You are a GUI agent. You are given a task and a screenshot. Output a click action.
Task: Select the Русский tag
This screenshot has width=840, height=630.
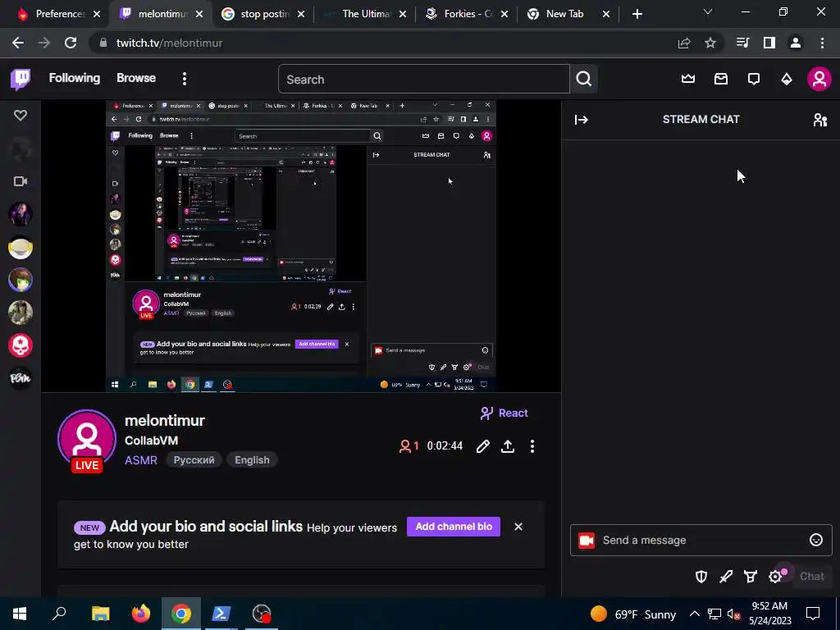194,460
